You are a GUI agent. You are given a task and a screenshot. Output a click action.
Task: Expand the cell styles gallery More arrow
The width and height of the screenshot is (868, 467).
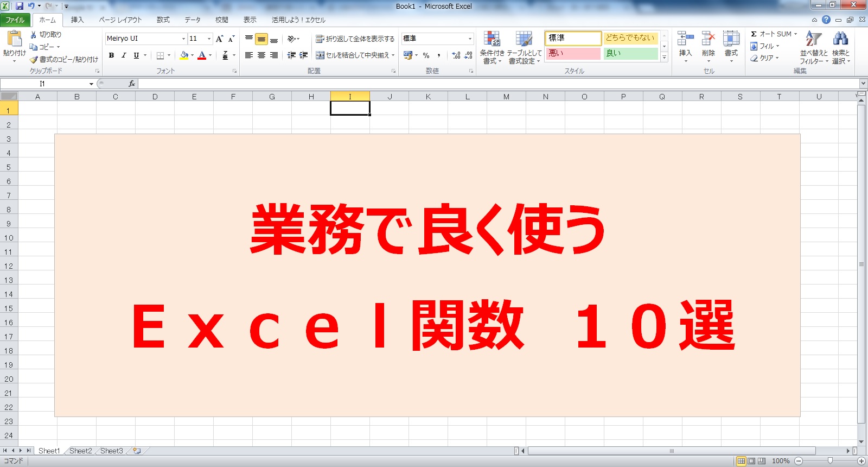(664, 58)
